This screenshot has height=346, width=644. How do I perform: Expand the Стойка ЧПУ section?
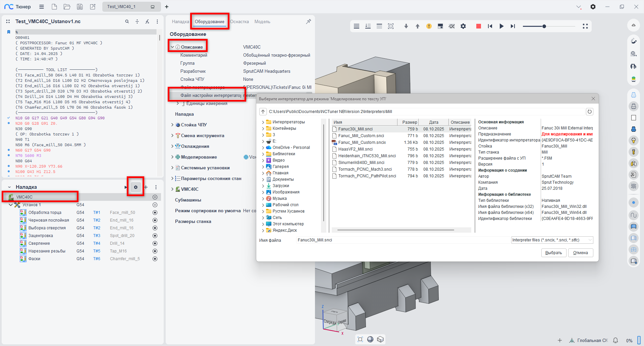tap(172, 125)
